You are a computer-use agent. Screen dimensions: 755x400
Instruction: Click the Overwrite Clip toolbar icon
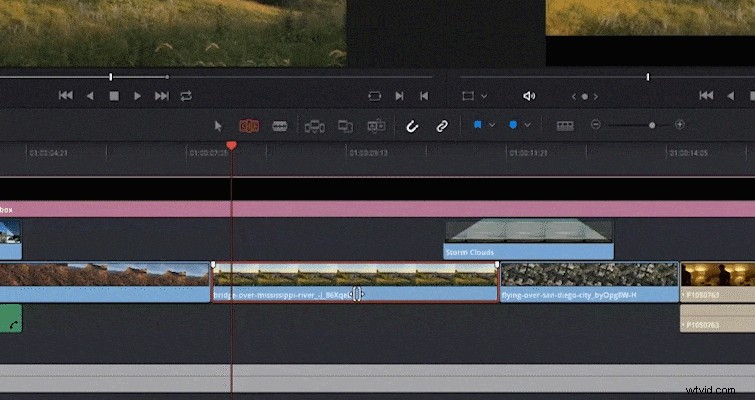[x=345, y=127]
